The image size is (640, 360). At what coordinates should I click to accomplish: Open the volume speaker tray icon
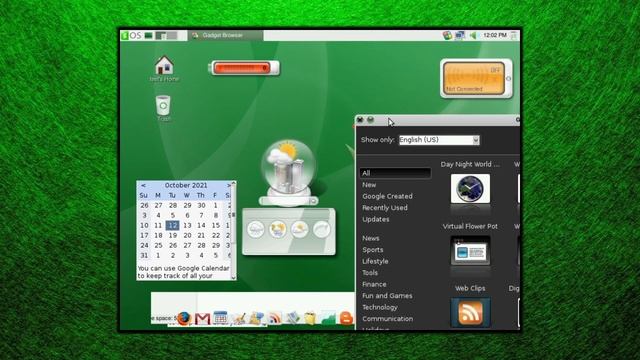click(473, 36)
